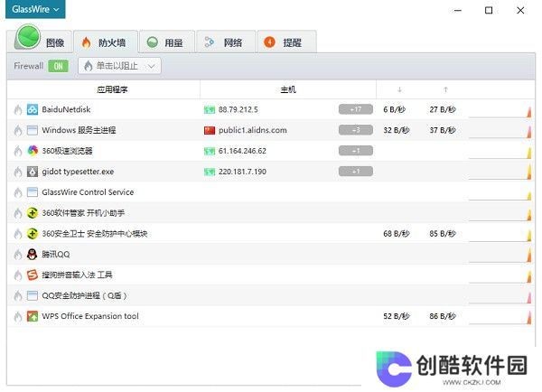Select host 61.164.246.62
The width and height of the screenshot is (542, 392).
tap(242, 151)
